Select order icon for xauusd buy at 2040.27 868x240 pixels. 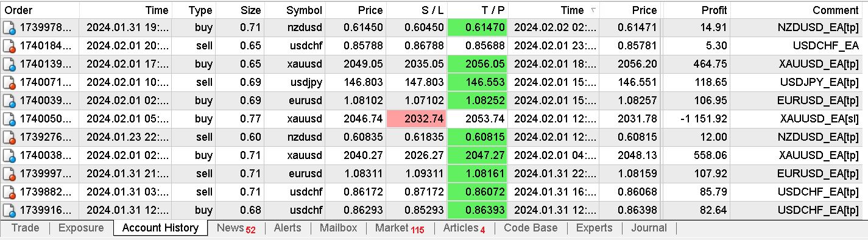pos(9,155)
